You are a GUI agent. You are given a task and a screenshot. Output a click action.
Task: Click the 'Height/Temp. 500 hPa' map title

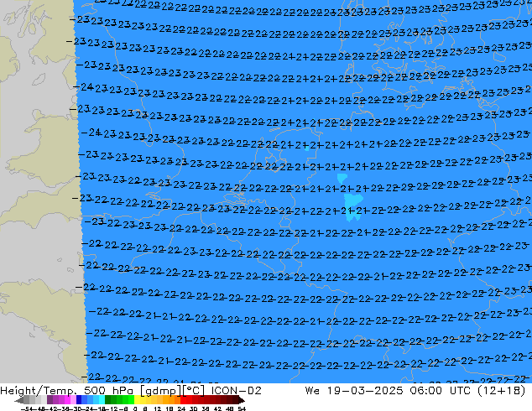click(67, 391)
